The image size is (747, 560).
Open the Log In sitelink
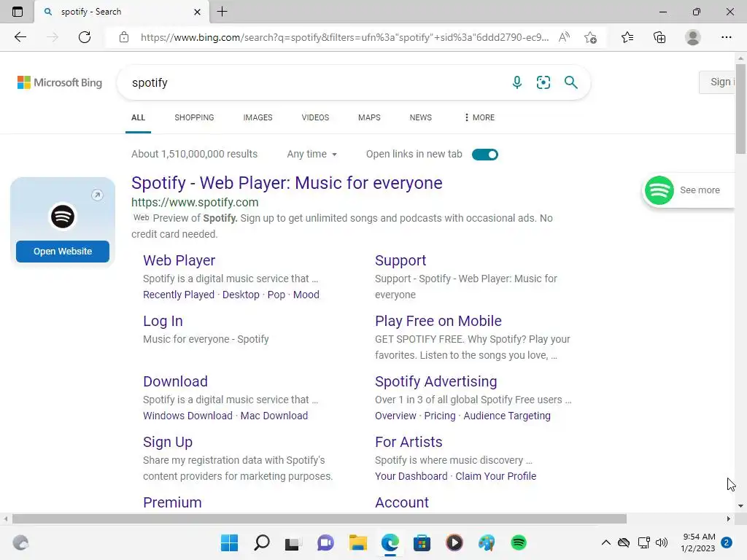coord(163,321)
